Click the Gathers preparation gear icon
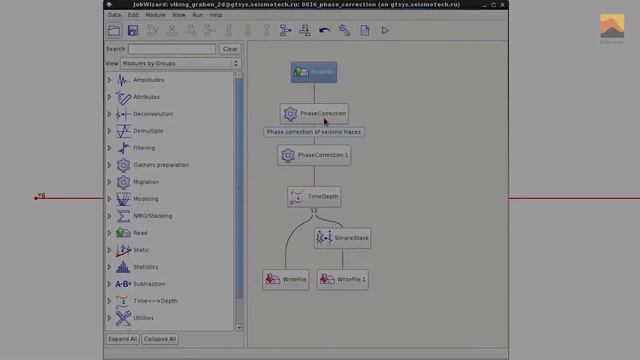 [123, 165]
